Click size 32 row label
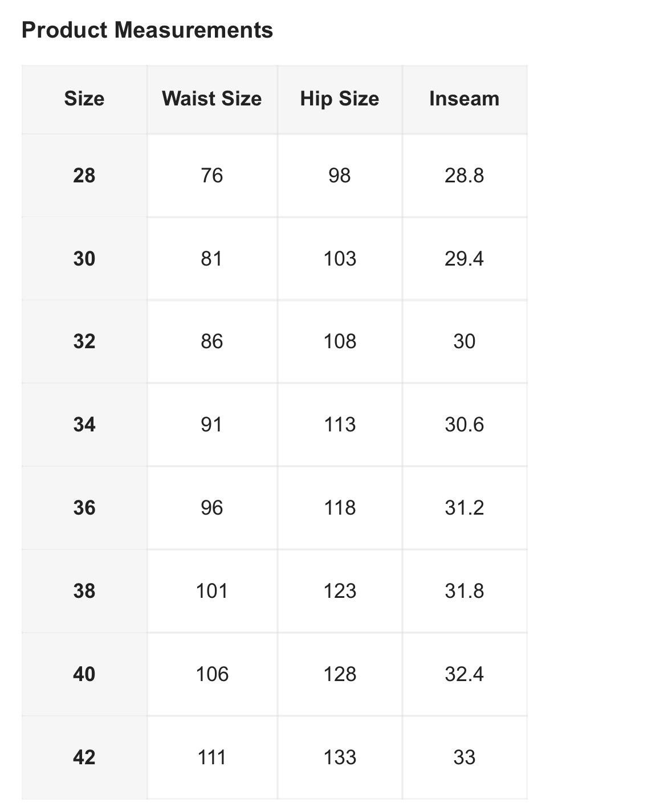 tap(84, 341)
